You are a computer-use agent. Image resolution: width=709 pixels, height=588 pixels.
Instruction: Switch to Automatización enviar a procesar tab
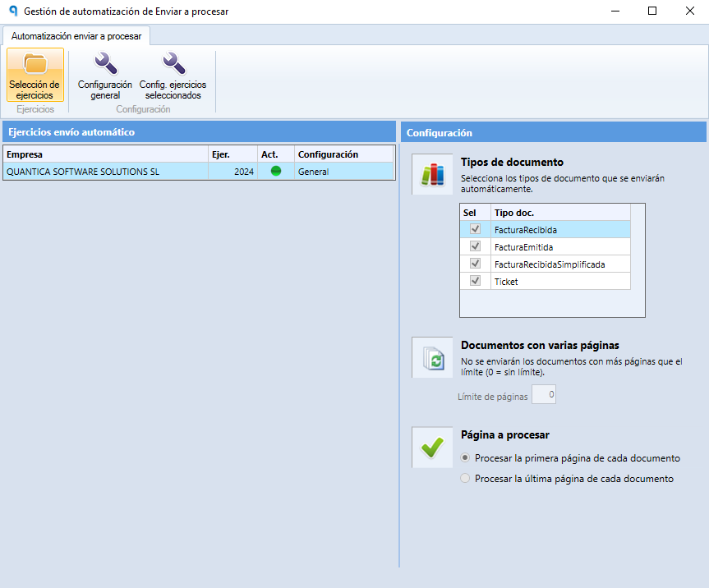tap(76, 36)
